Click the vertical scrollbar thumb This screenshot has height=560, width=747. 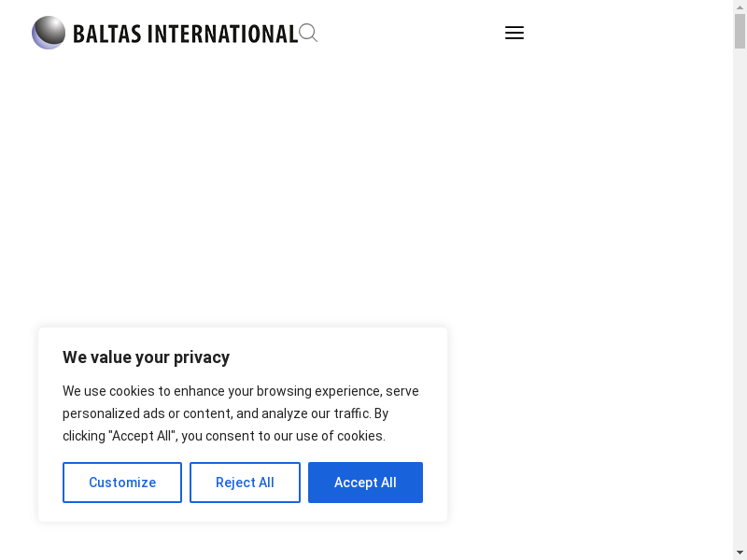740,31
